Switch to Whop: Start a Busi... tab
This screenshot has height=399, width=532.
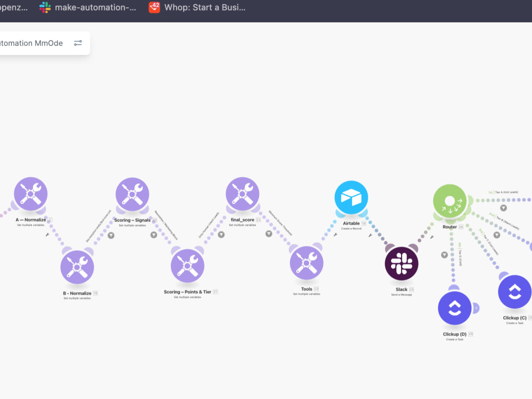tap(197, 7)
